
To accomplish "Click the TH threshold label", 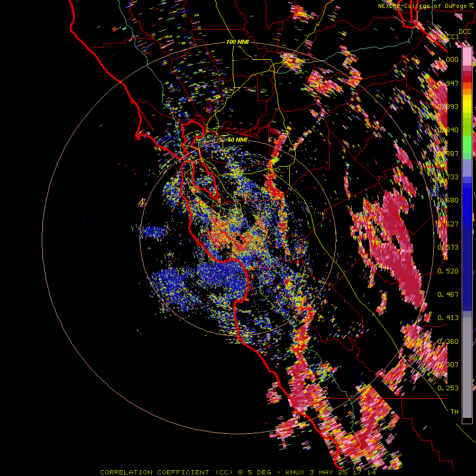I will 454,412.
